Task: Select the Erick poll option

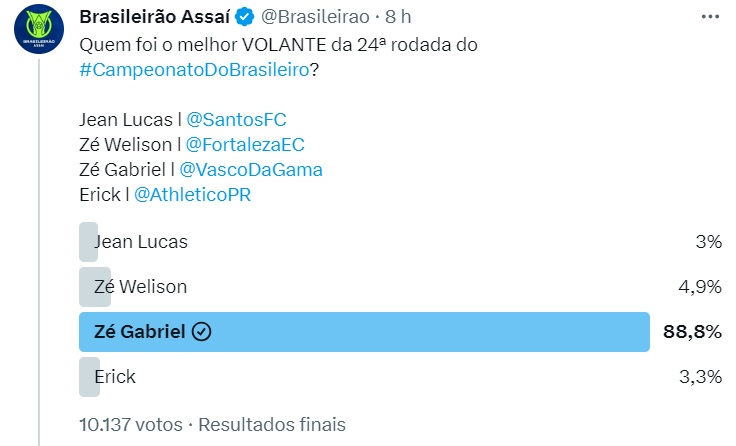Action: (x=114, y=377)
